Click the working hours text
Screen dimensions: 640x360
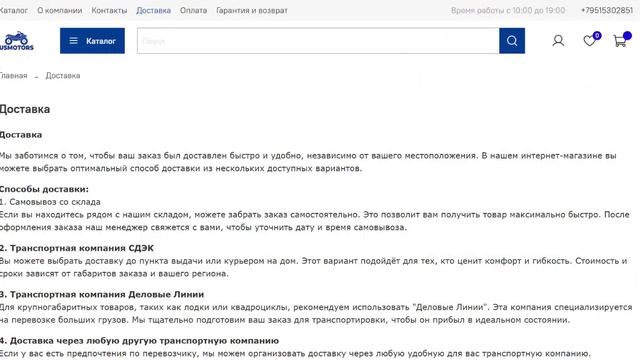click(x=508, y=10)
